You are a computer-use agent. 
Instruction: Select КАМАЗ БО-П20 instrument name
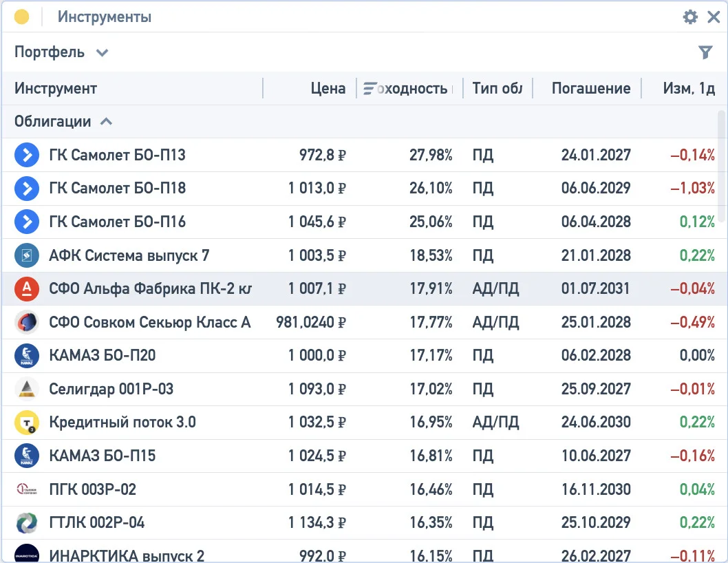click(x=103, y=355)
